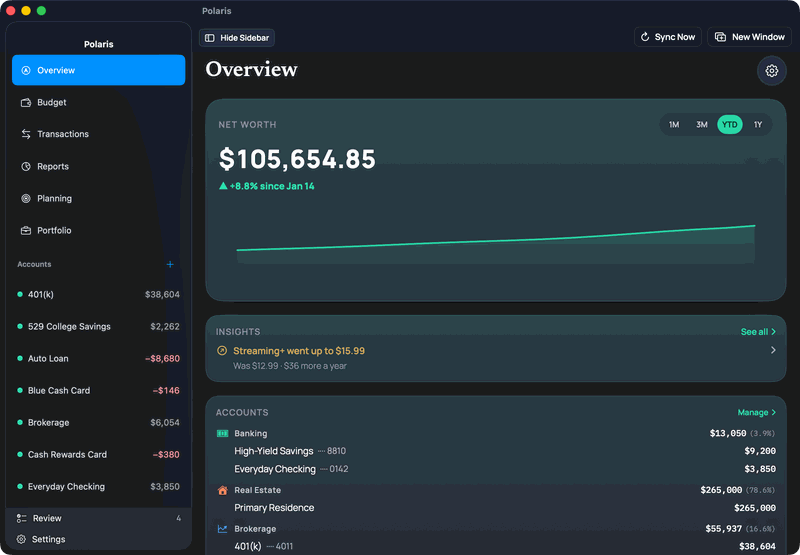Image resolution: width=800 pixels, height=555 pixels.
Task: Go to Transactions
Action: click(98, 134)
